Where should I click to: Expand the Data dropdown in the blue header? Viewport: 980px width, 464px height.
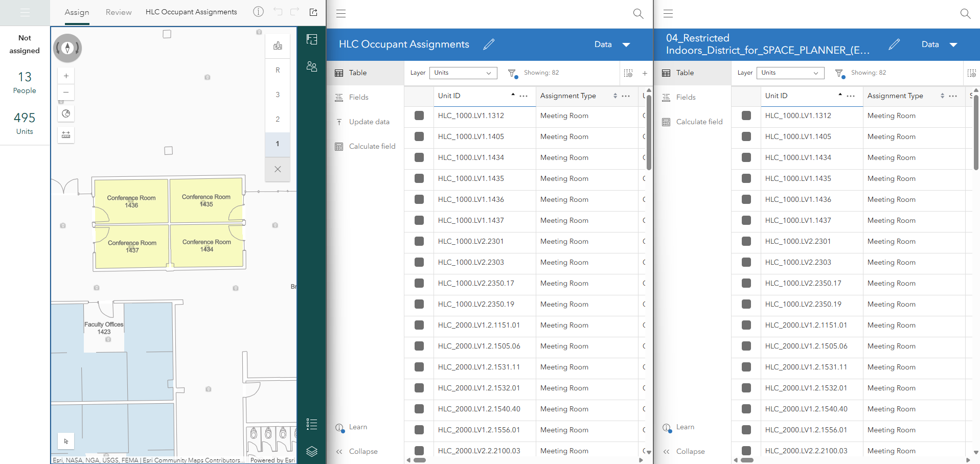click(612, 44)
